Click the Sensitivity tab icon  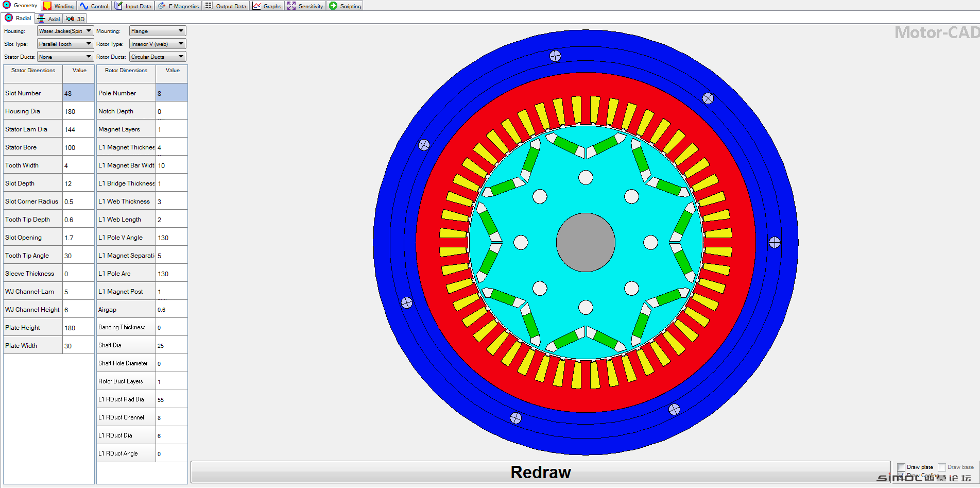(x=291, y=6)
